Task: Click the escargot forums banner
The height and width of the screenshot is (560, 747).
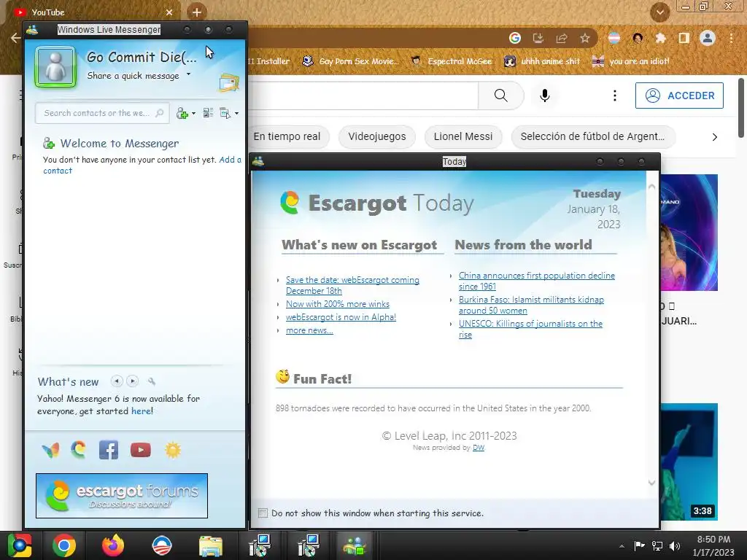Action: (122, 496)
